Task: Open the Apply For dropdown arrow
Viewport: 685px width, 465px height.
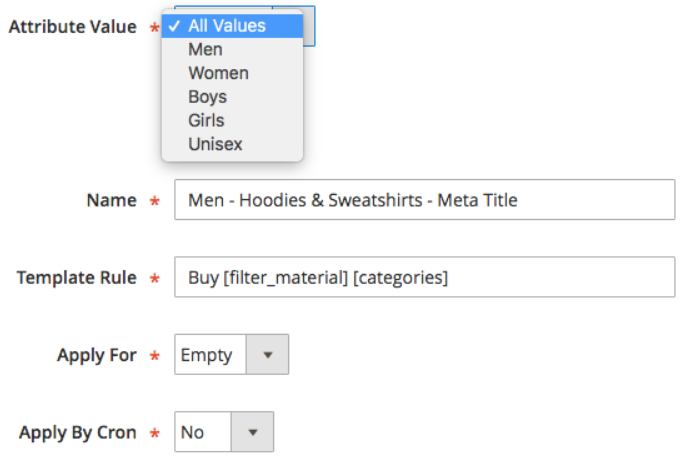Action: tap(266, 355)
